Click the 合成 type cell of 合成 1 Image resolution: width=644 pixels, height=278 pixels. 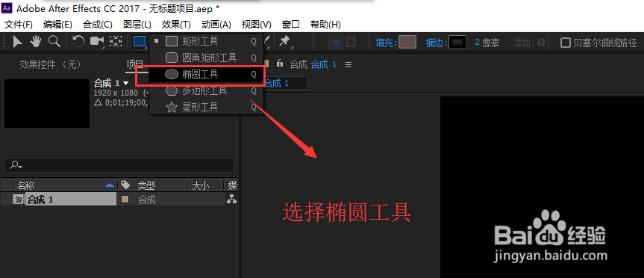coord(146,200)
